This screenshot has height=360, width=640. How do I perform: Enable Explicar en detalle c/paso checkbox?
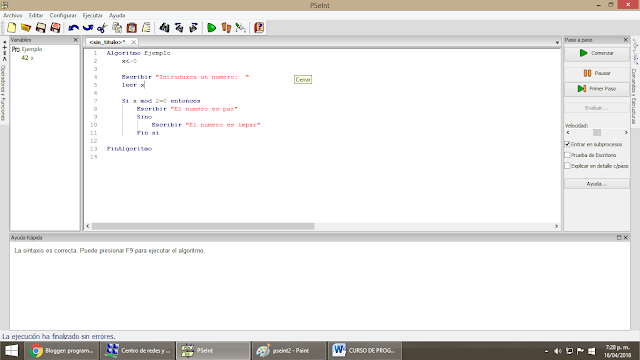(567, 166)
